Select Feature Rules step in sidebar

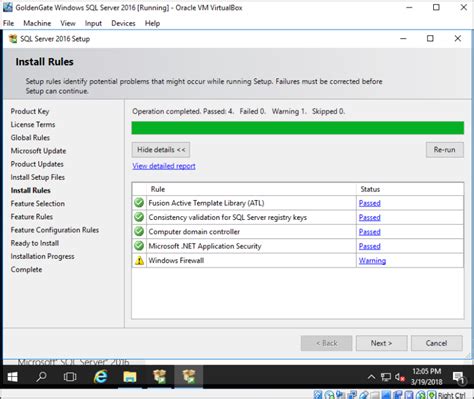click(x=32, y=217)
